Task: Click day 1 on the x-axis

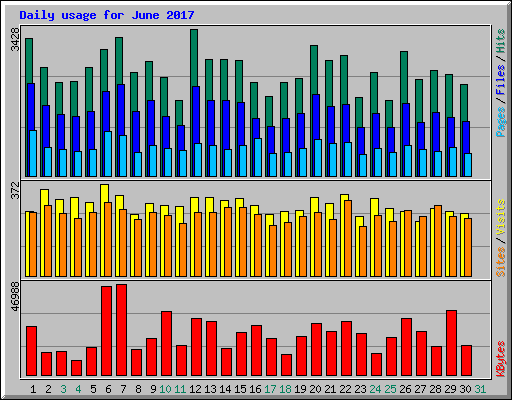Action: point(33,389)
